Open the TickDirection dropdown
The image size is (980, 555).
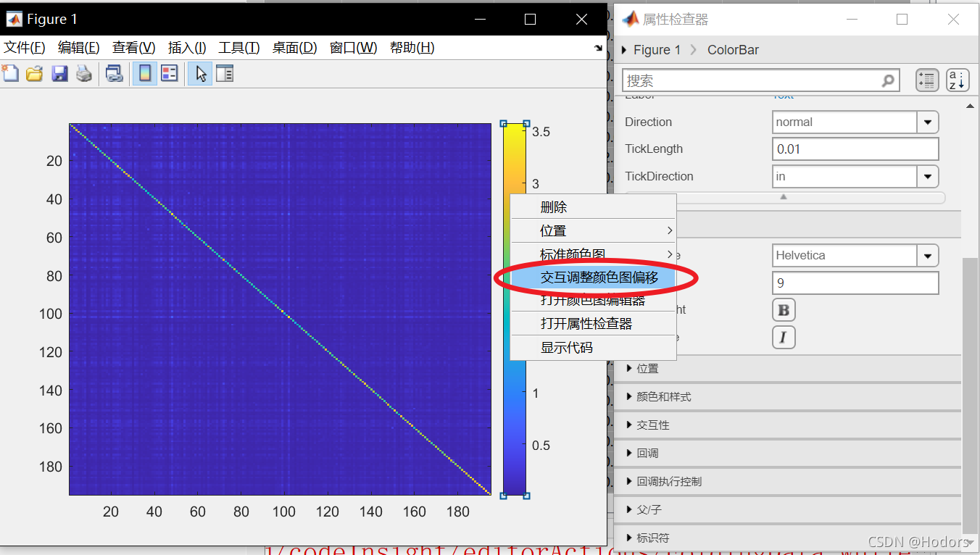(927, 176)
